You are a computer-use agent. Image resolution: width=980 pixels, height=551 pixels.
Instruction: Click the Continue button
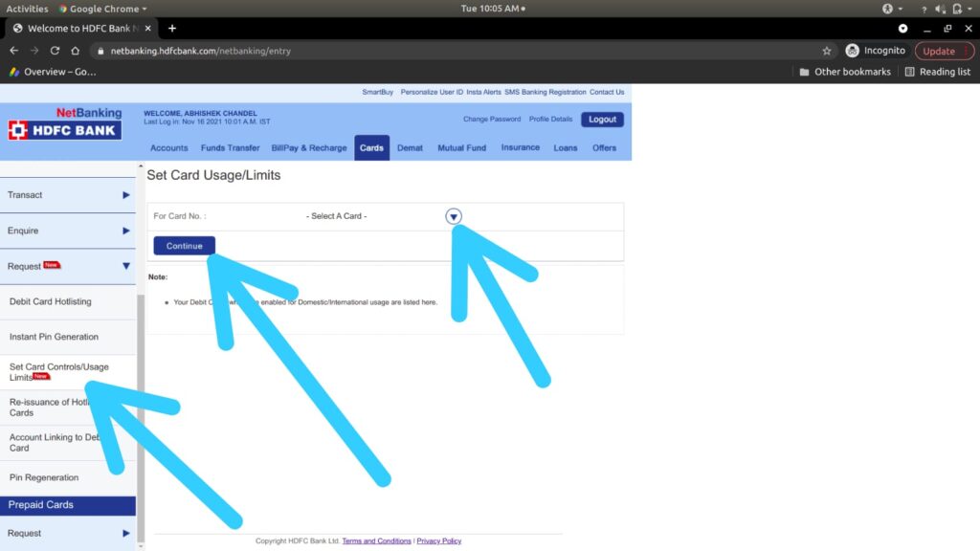(x=185, y=246)
